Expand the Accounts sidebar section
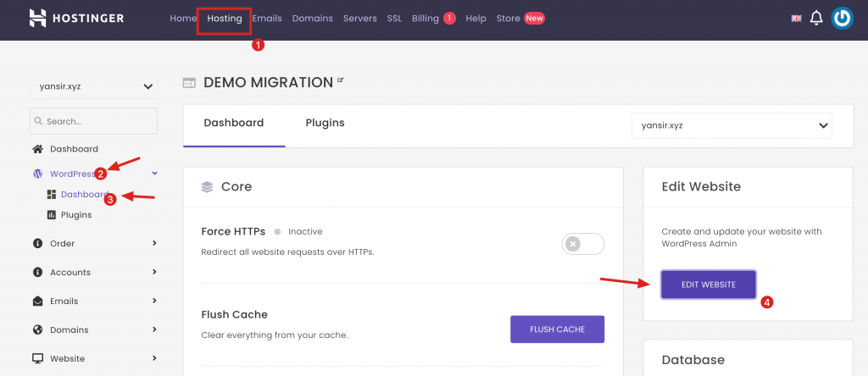 (93, 273)
